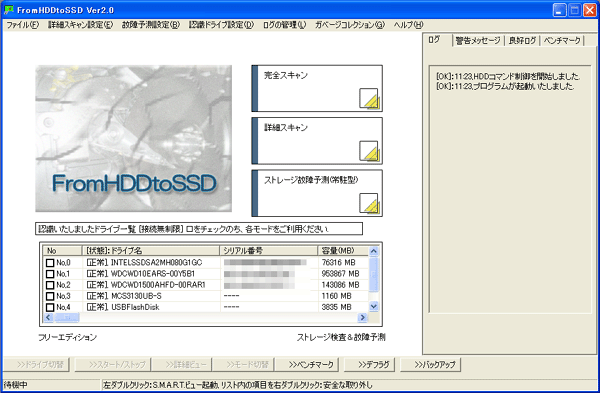Click the yellow icon in 詳細スキャン panel
Image resolution: width=600 pixels, height=393 pixels.
[369, 151]
